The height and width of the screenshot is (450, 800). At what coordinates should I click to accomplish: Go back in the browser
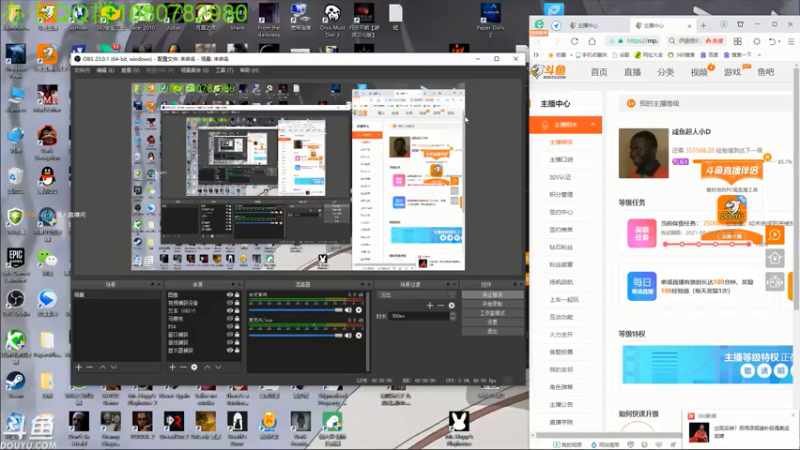(x=541, y=41)
